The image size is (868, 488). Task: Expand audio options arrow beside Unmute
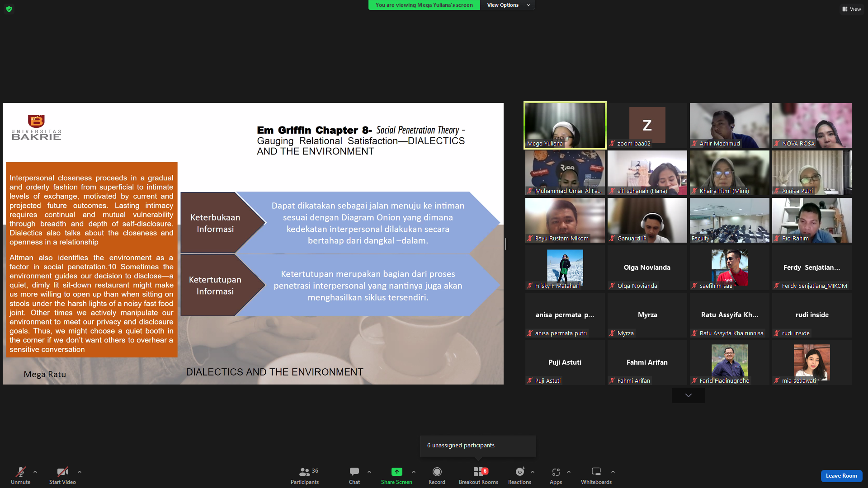tap(35, 472)
